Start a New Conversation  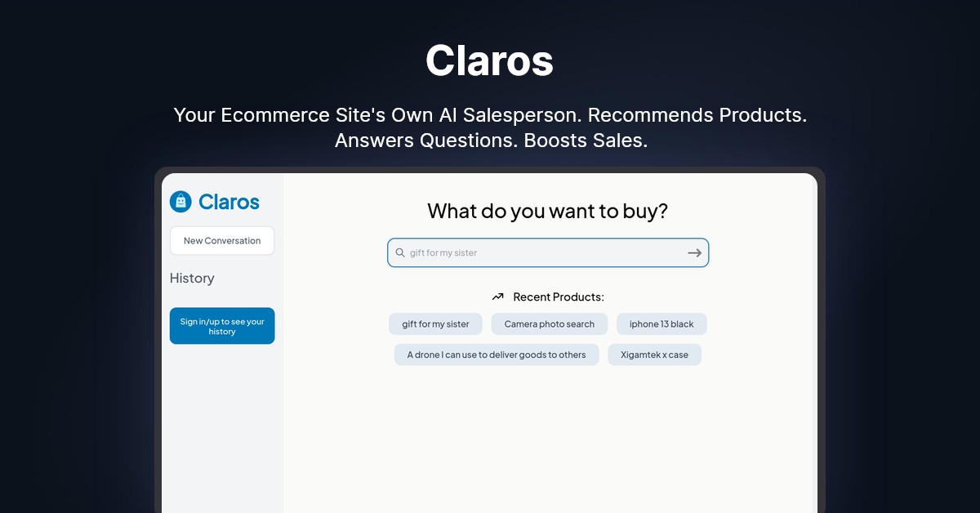tap(222, 241)
